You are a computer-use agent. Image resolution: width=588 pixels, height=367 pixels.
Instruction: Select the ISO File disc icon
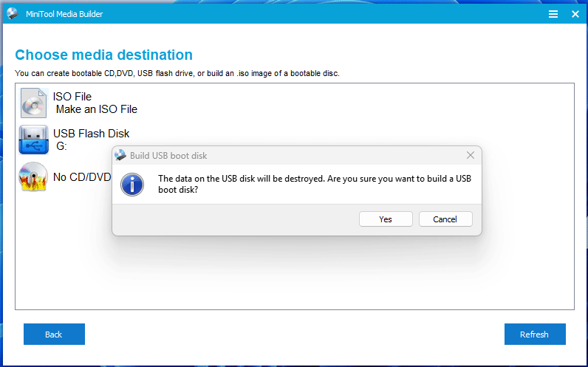tap(34, 103)
